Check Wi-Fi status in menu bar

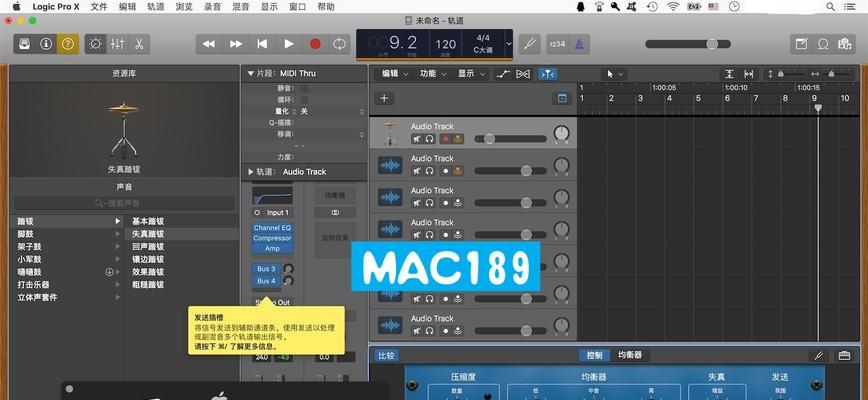coord(673,7)
